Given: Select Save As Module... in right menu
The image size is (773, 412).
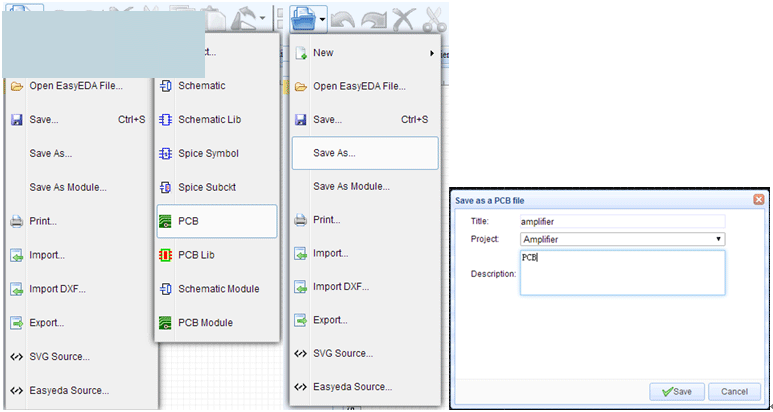Looking at the screenshot, I should click(365, 187).
